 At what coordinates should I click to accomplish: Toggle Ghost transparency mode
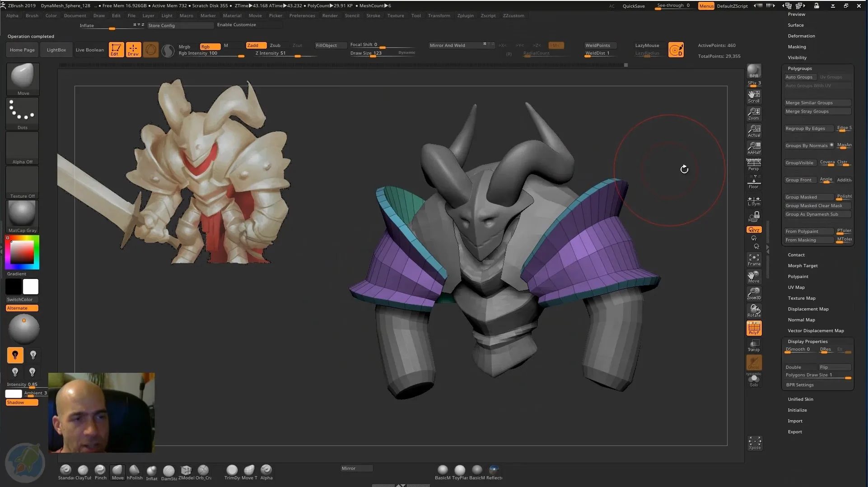tap(753, 362)
